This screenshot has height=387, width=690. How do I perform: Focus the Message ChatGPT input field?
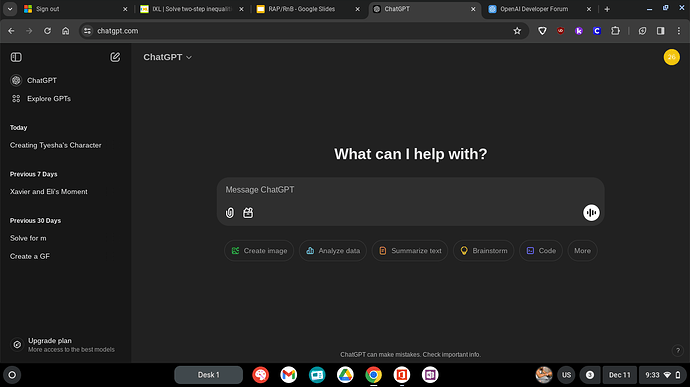point(410,190)
